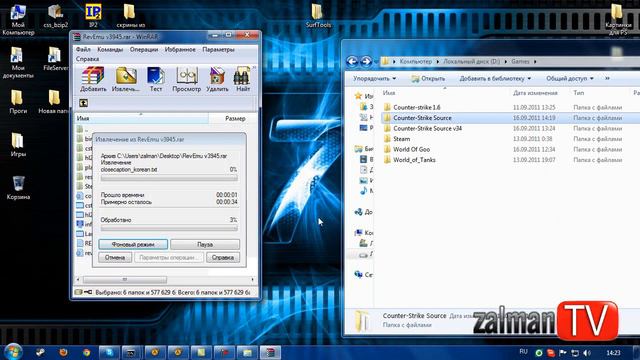Select the Counter-Strike Source v34 folder
This screenshot has height=360, width=640.
427,128
